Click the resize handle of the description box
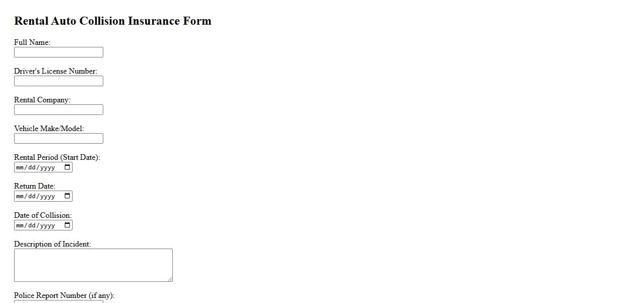 pyautogui.click(x=170, y=279)
